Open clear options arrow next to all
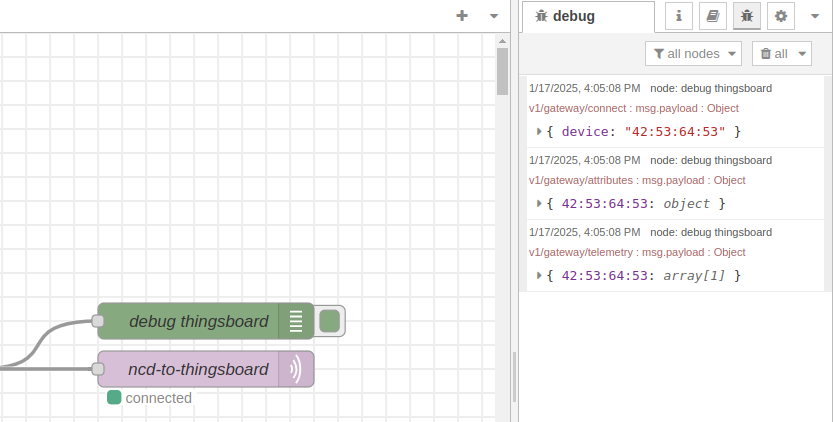Viewport: 833px width, 422px height. [802, 53]
